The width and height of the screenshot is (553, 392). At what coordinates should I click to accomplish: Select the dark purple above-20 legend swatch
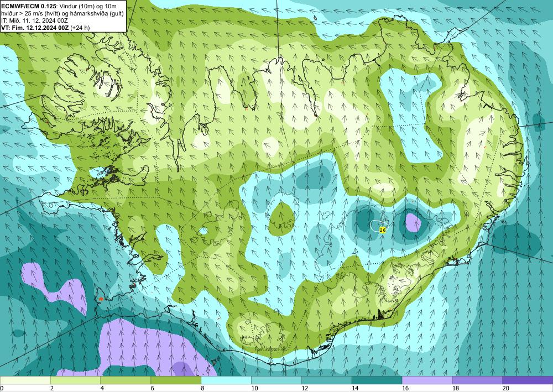(528, 380)
